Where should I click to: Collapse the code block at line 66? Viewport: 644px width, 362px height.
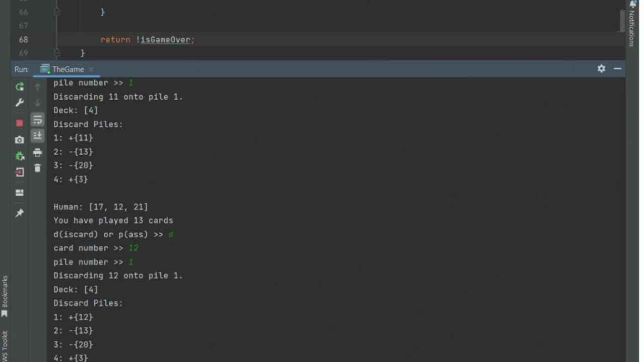pos(57,12)
